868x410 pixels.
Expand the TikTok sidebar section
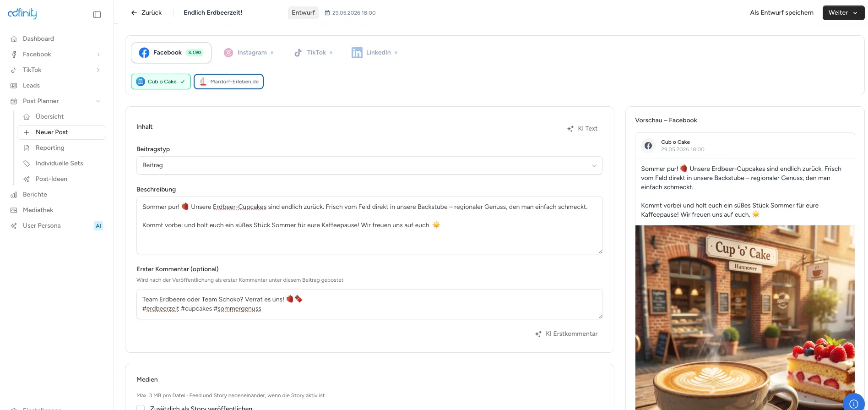pyautogui.click(x=98, y=70)
